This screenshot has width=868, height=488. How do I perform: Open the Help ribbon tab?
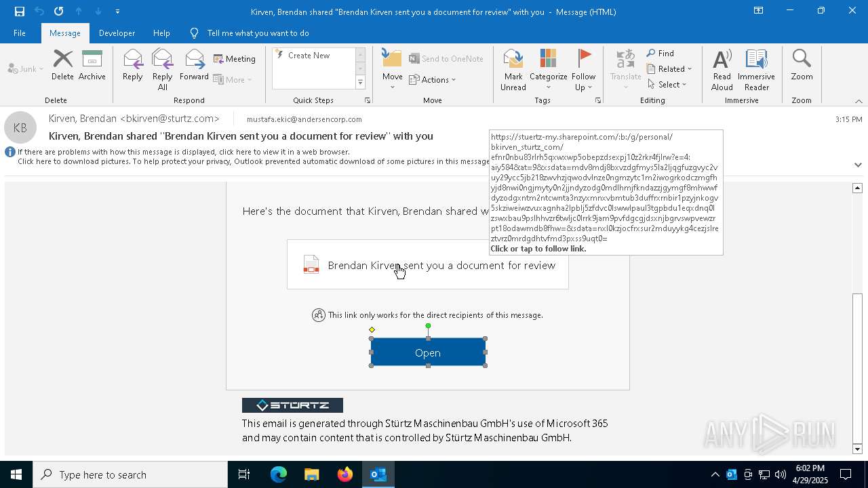[x=161, y=33]
